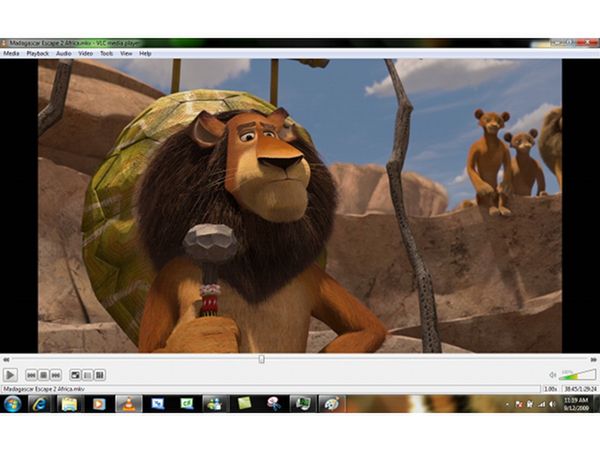Mute audio via VLC speaker icon
This screenshot has width=600, height=450.
553,375
